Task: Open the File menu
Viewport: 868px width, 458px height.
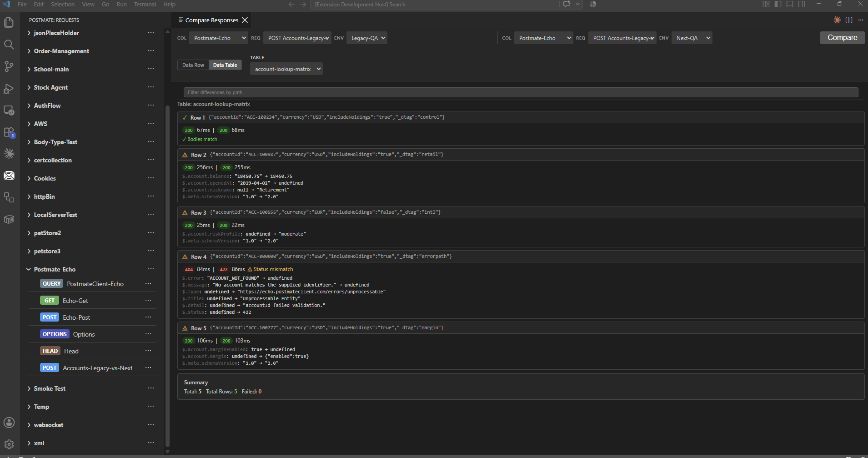Action: click(22, 4)
